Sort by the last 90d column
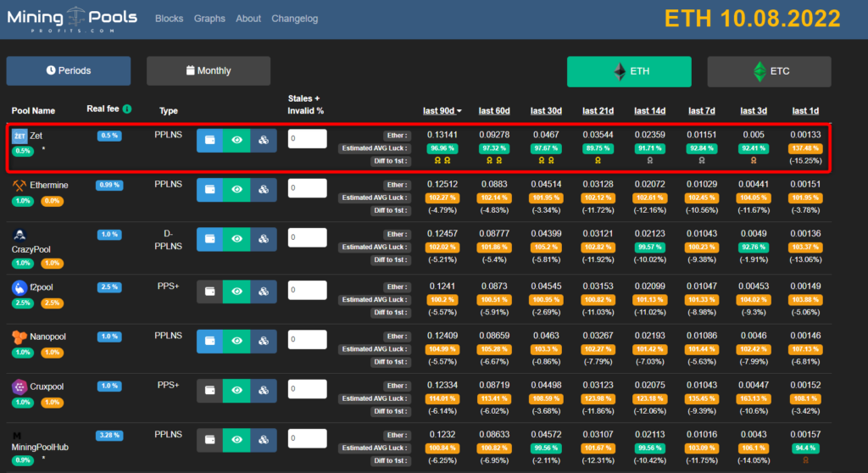 coord(442,111)
